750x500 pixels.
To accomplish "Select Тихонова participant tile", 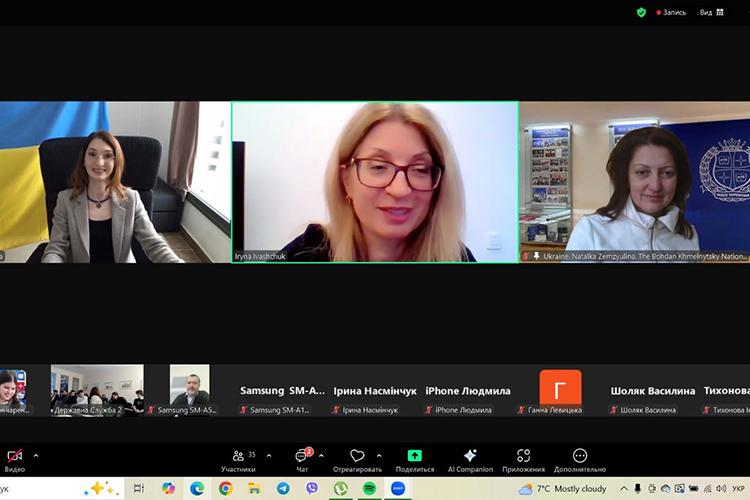I will pos(725,390).
